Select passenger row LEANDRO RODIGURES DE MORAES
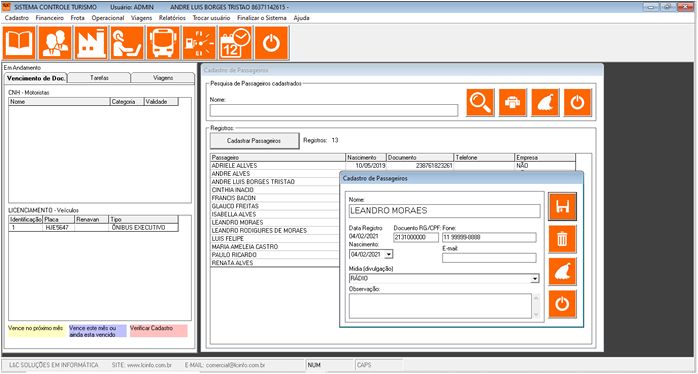698x374 pixels. pos(275,231)
